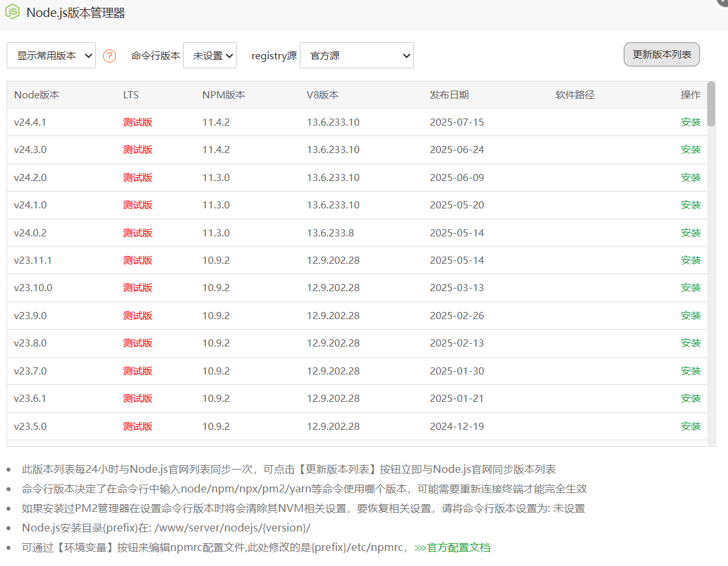728x566 pixels.
Task: Click NPM version 10.9.2 in v23.9.0 row
Action: pyautogui.click(x=216, y=315)
